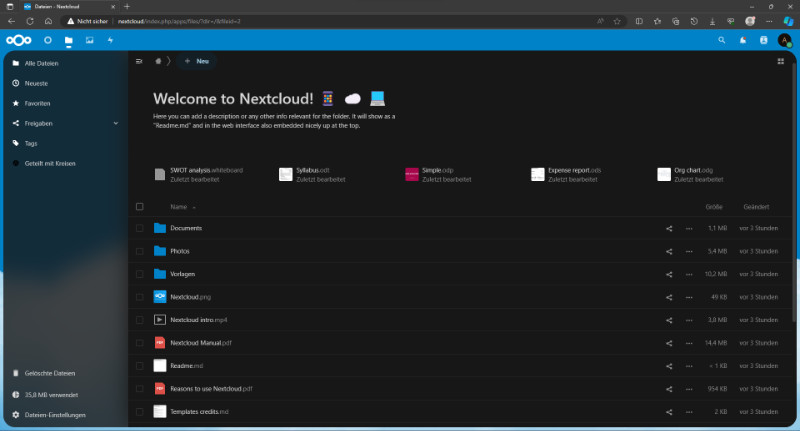Open a new browser tab
This screenshot has width=800, height=431.
click(127, 7)
